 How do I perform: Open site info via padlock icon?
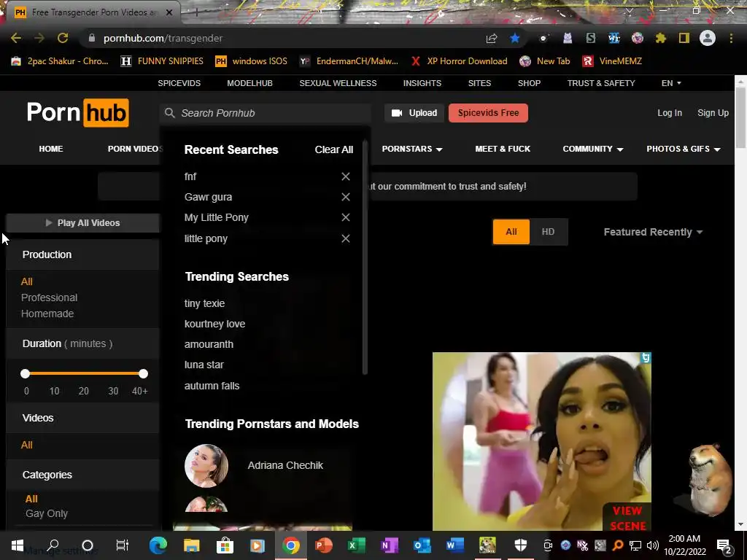coord(92,38)
